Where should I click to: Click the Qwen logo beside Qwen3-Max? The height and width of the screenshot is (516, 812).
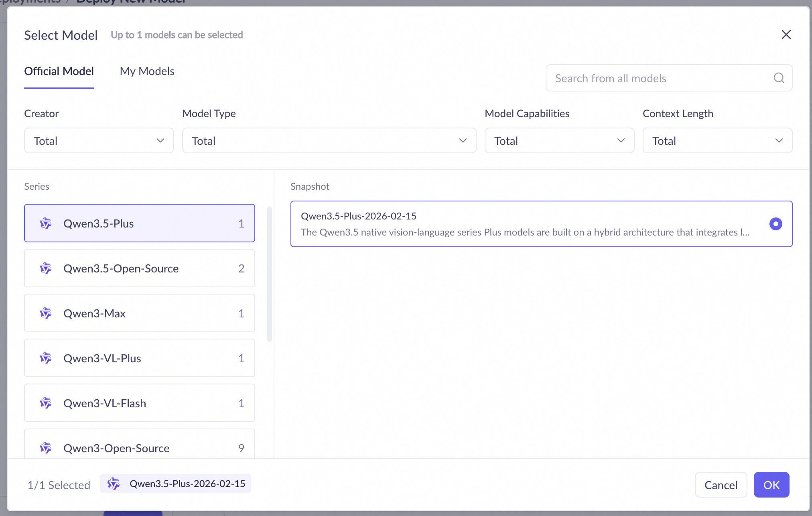tap(46, 313)
